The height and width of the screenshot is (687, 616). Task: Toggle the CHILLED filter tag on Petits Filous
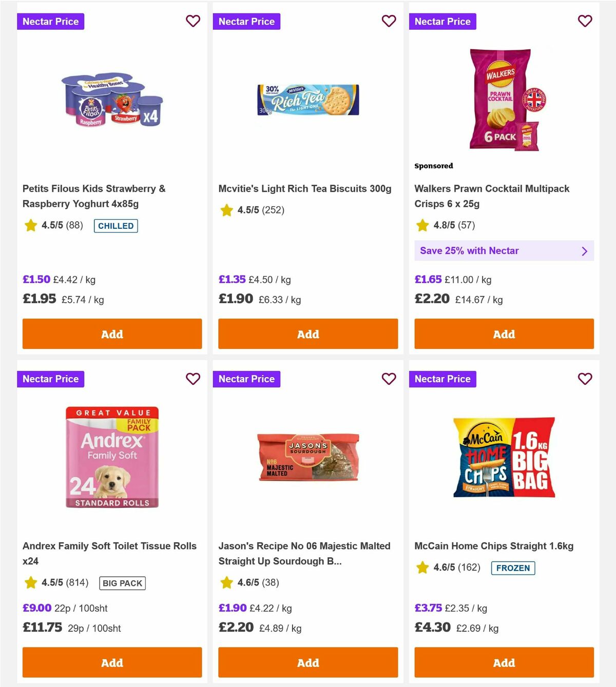(x=115, y=225)
